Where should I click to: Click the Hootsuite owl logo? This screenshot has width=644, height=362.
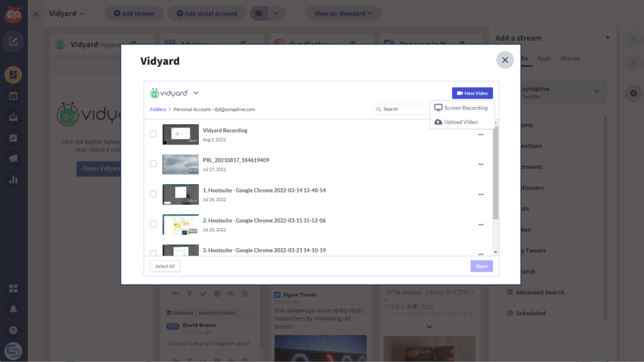point(13,14)
